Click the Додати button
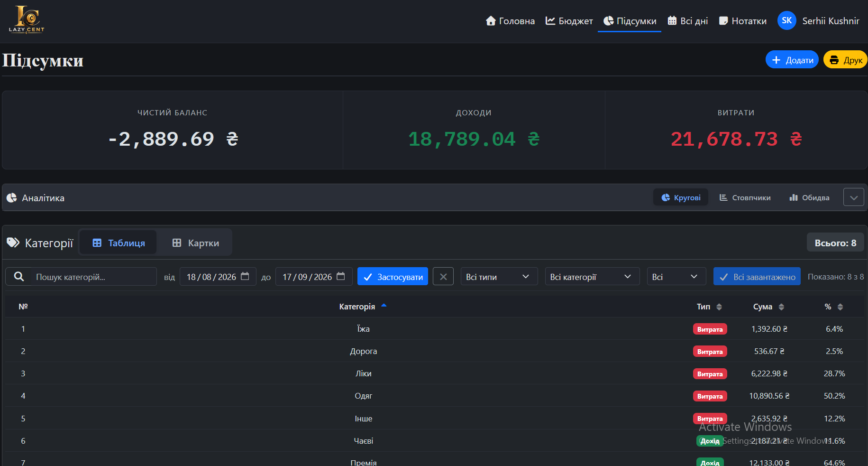The image size is (868, 466). 792,60
